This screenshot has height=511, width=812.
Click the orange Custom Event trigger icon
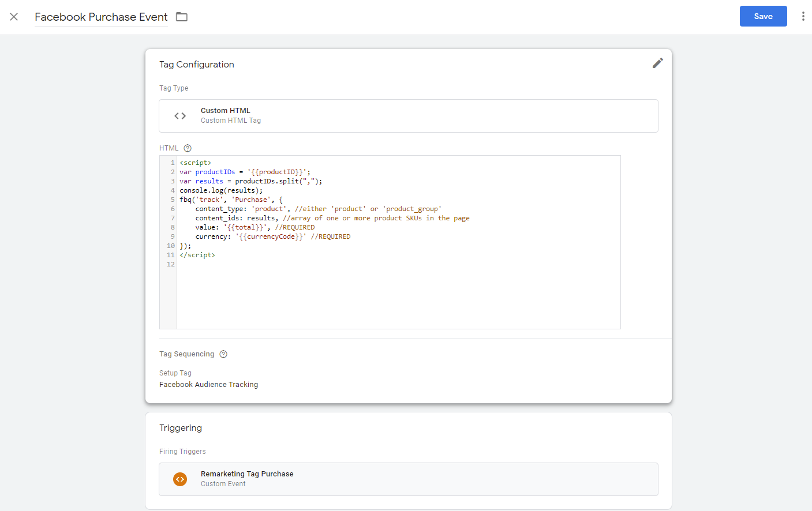[180, 479]
